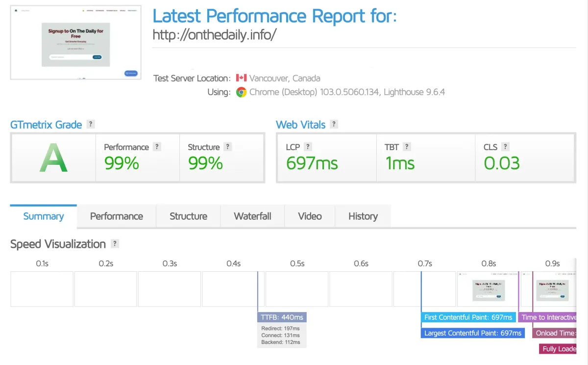Click the TTFB: 440ms timeline marker
The height and width of the screenshot is (365, 588).
point(282,317)
